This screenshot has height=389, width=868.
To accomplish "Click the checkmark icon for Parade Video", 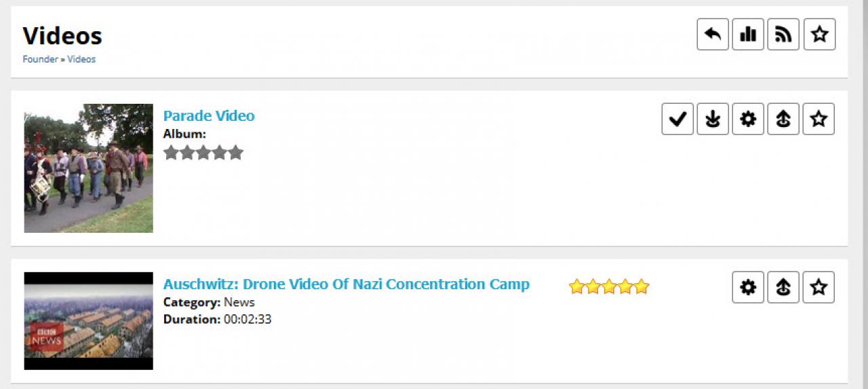I will coord(677,119).
